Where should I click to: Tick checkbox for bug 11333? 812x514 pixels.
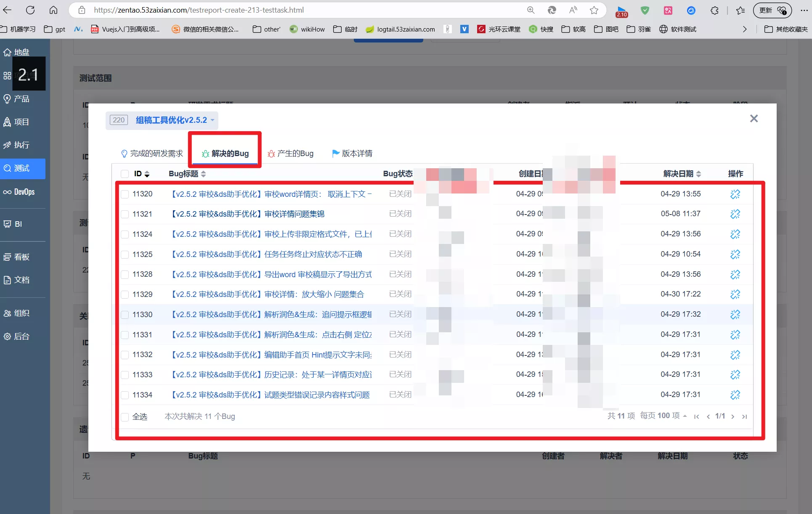[125, 375]
